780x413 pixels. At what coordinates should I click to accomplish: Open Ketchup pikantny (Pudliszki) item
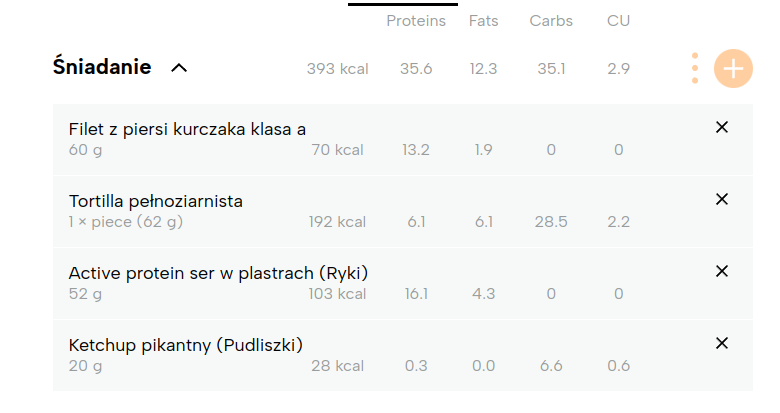tap(186, 345)
